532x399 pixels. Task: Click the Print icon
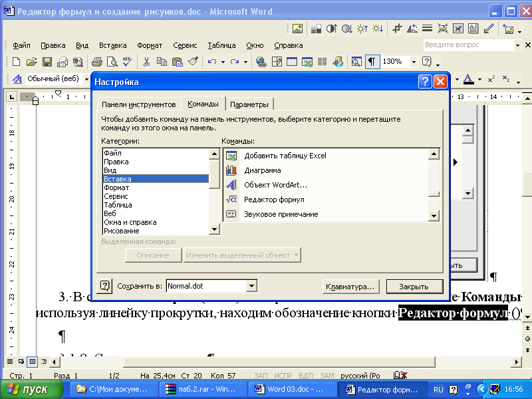(96, 62)
